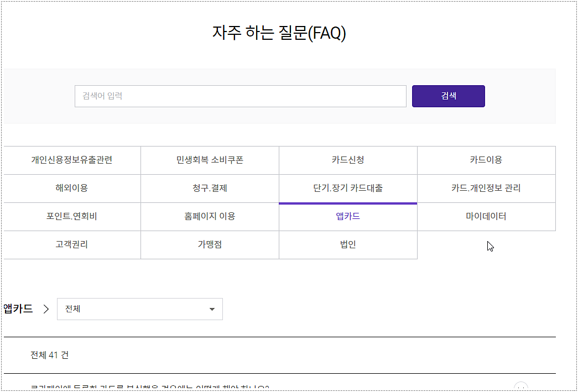Select the 해외이용 category tab

pos(71,188)
